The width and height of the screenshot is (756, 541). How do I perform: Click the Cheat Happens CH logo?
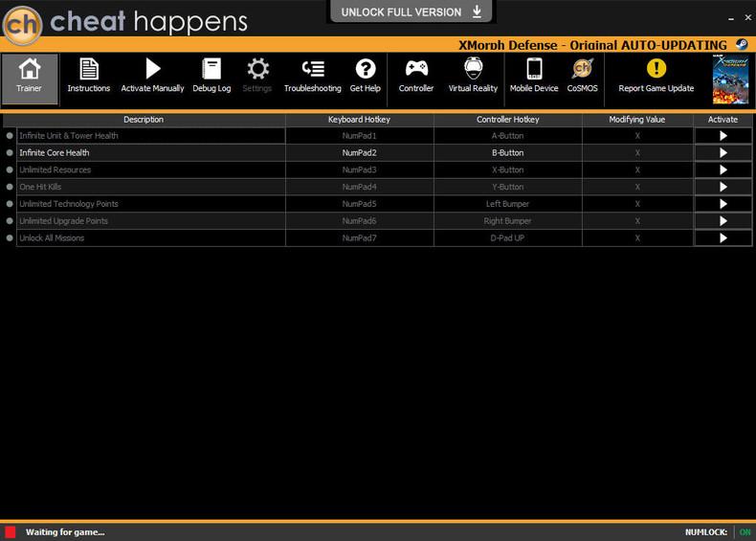pos(22,24)
